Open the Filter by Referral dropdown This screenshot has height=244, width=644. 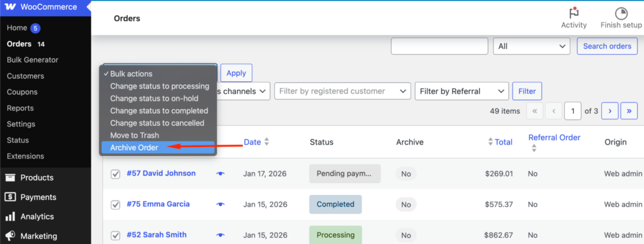(462, 91)
